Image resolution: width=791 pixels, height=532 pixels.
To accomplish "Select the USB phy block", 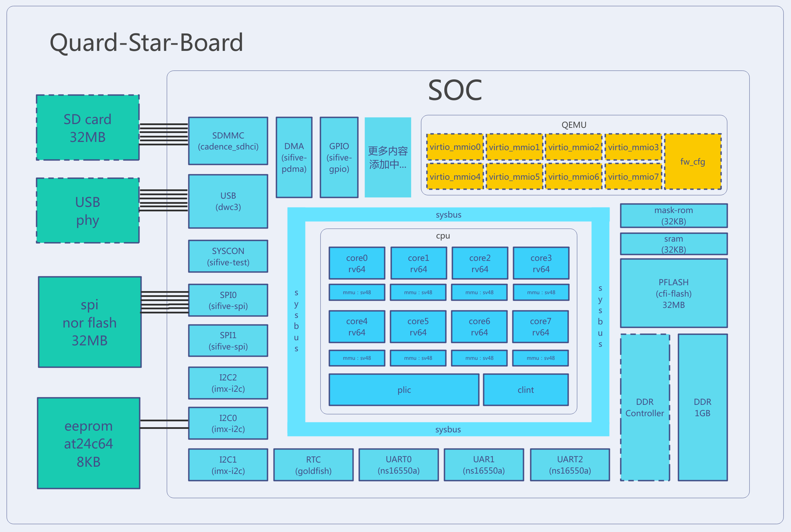I will 88,210.
